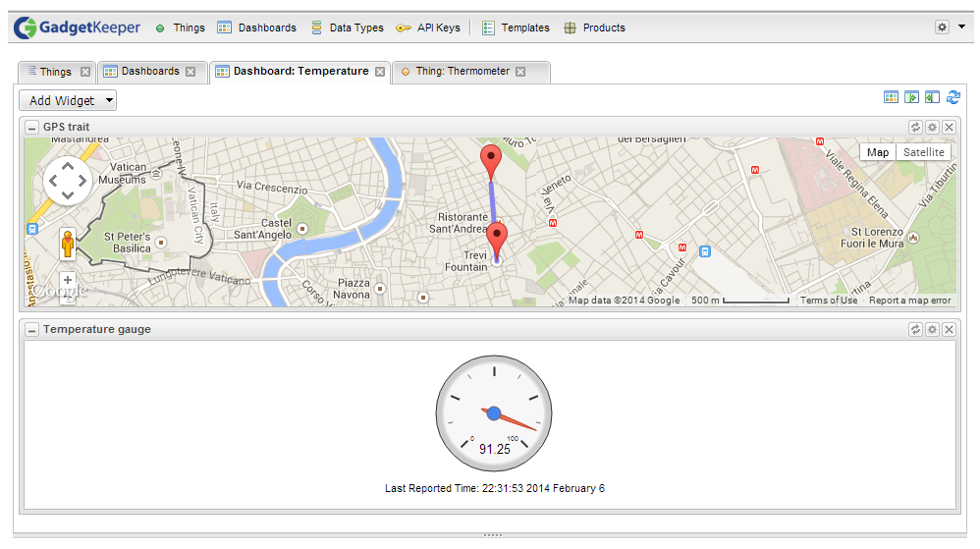Open the Products section
The width and height of the screenshot is (980, 549).
pyautogui.click(x=594, y=27)
